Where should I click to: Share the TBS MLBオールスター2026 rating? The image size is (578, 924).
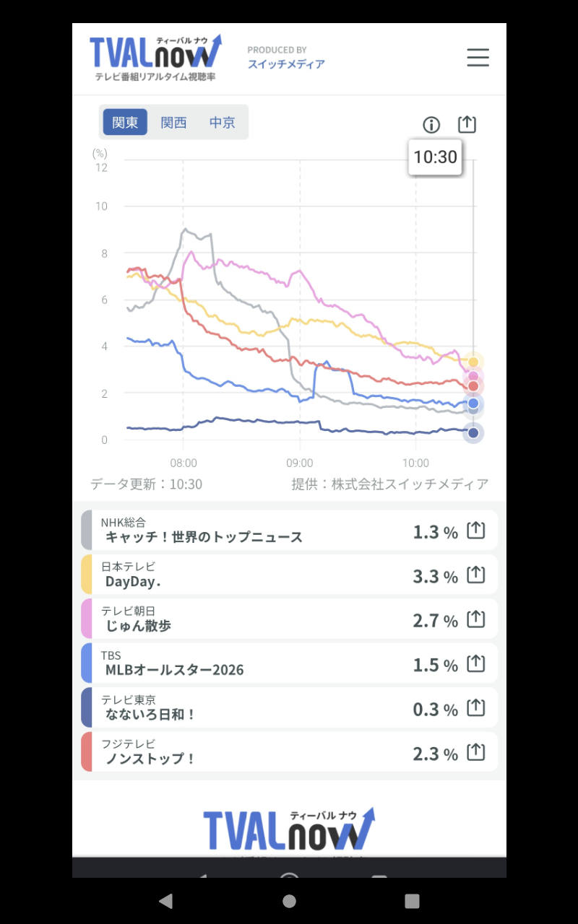click(x=475, y=664)
